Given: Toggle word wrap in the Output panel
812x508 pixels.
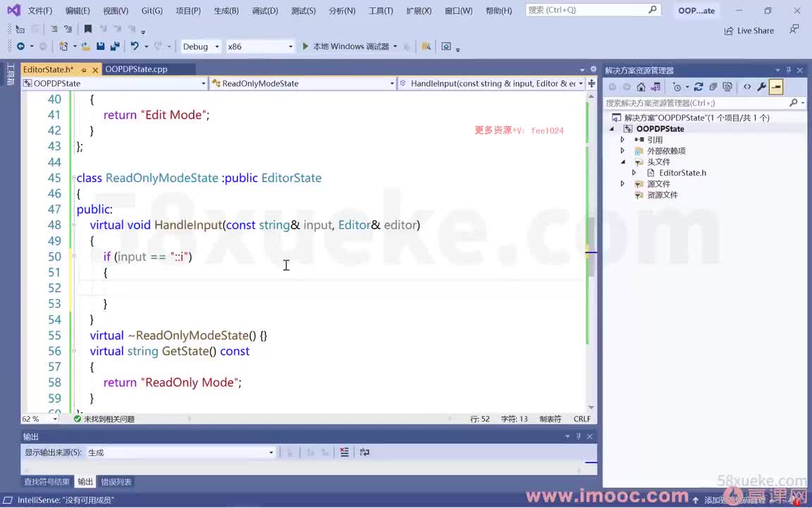Looking at the screenshot, I should pos(364,452).
